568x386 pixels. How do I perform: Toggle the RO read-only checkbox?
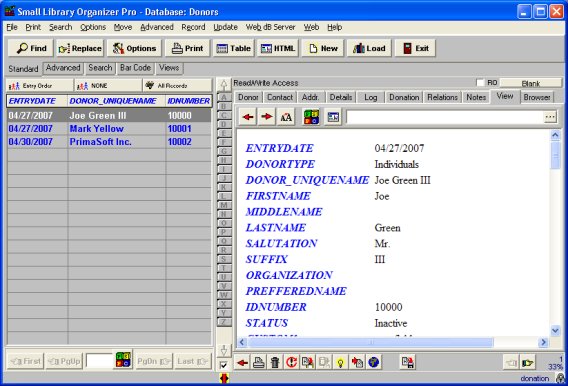point(480,83)
